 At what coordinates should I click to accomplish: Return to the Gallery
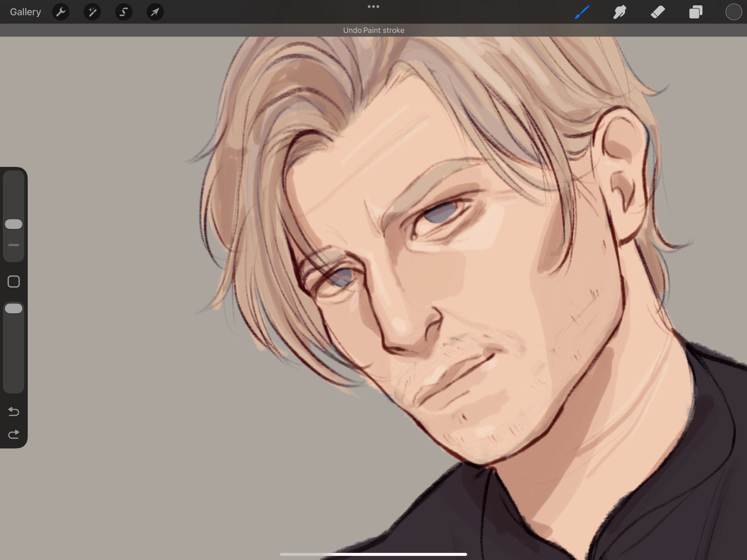point(25,12)
